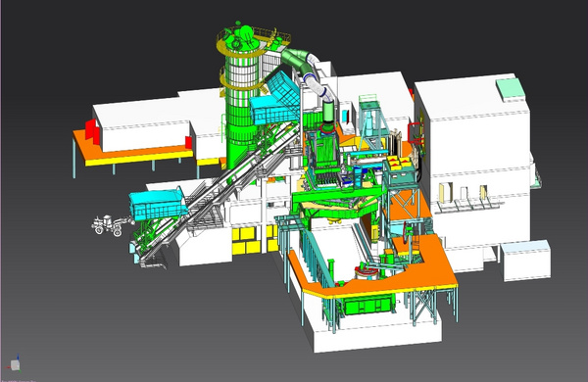Select the cyan hopper beside the tractor
This screenshot has height=382, width=588.
click(x=158, y=205)
